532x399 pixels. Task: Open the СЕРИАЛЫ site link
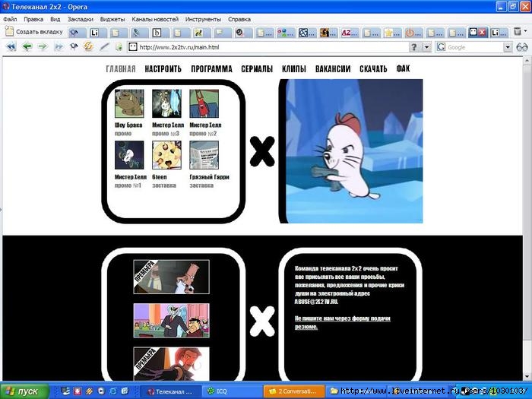(257, 69)
